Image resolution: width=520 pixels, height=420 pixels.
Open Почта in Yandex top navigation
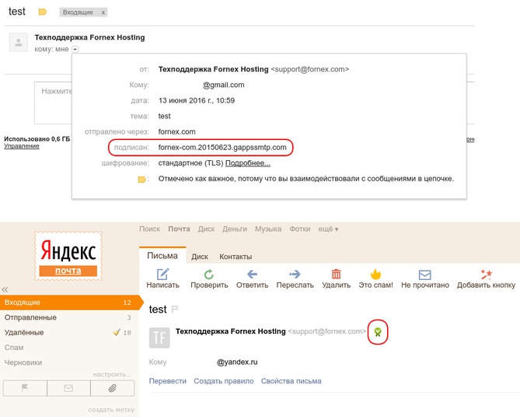[x=179, y=229]
